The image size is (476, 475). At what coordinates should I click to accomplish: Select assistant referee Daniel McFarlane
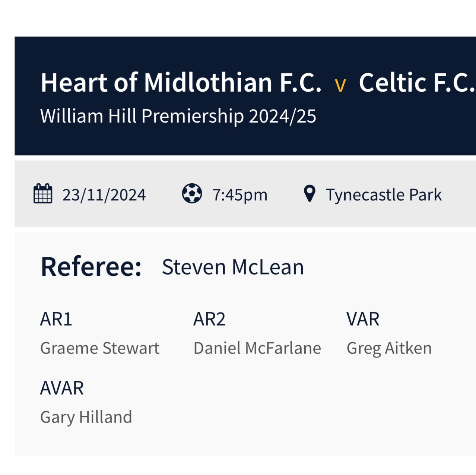[257, 348]
